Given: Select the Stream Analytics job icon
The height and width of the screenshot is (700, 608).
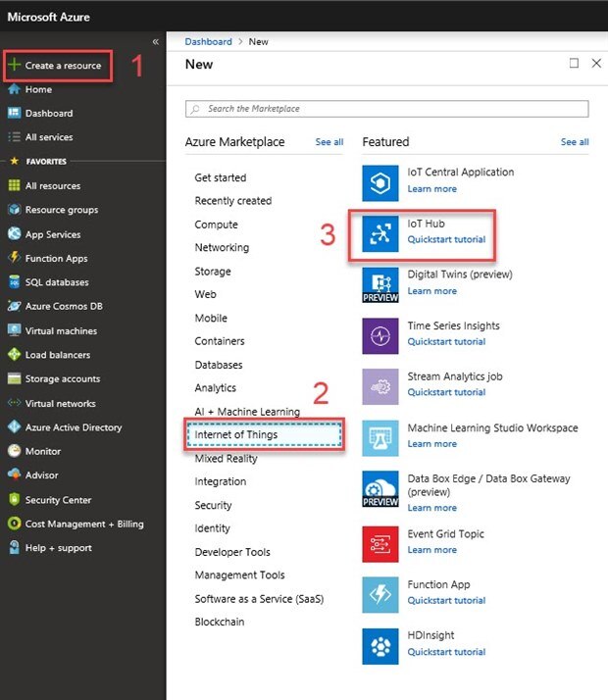Looking at the screenshot, I should [380, 386].
